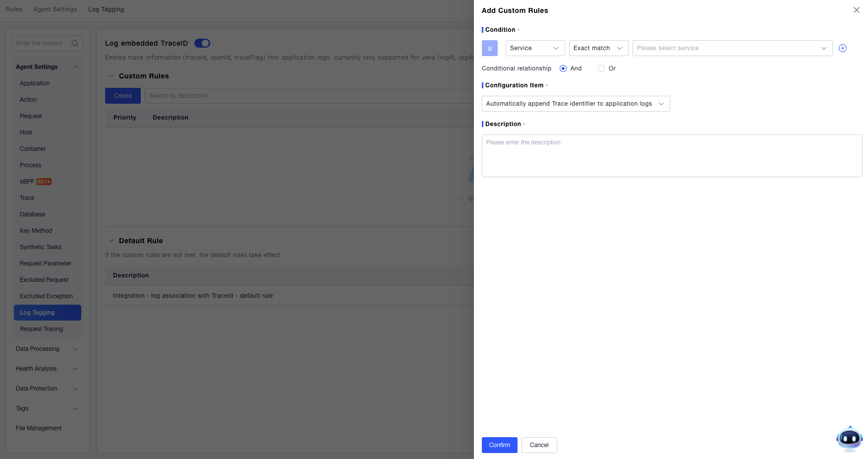Navigate to Rules via the breadcrumb

13,9
